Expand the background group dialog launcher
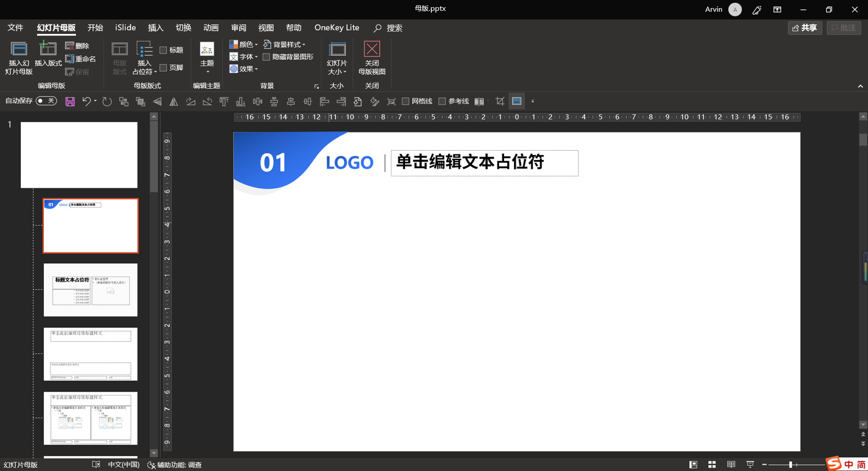Screen dimensions: 868x471 (x=316, y=87)
